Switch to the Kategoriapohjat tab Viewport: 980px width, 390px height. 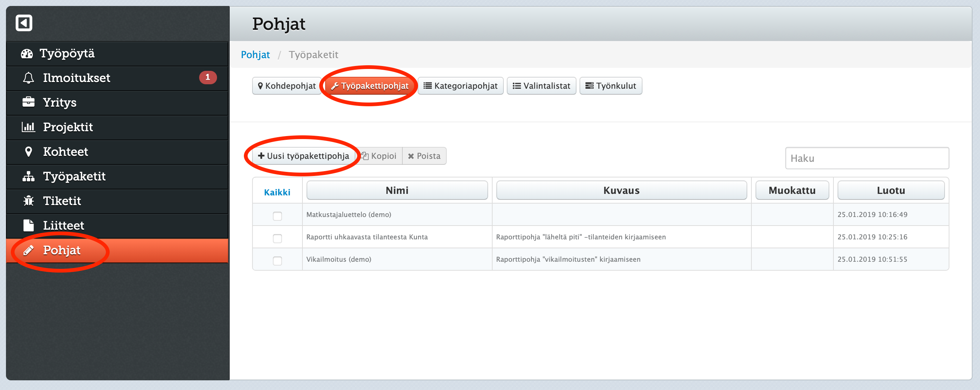click(460, 86)
